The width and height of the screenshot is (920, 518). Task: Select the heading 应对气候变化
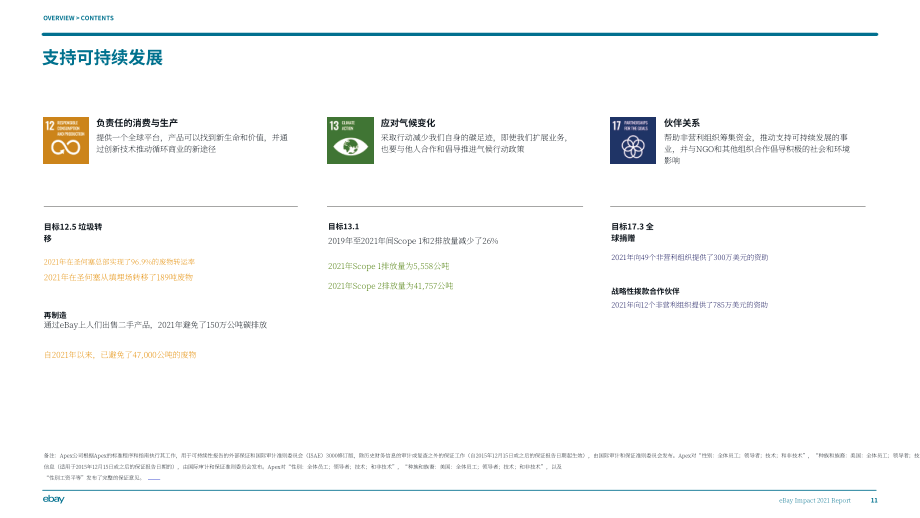(408, 123)
